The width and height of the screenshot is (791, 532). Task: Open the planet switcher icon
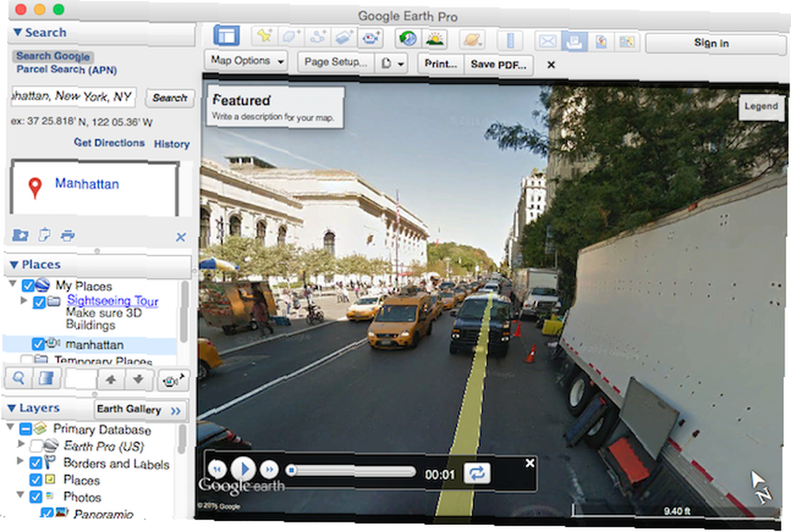[472, 39]
